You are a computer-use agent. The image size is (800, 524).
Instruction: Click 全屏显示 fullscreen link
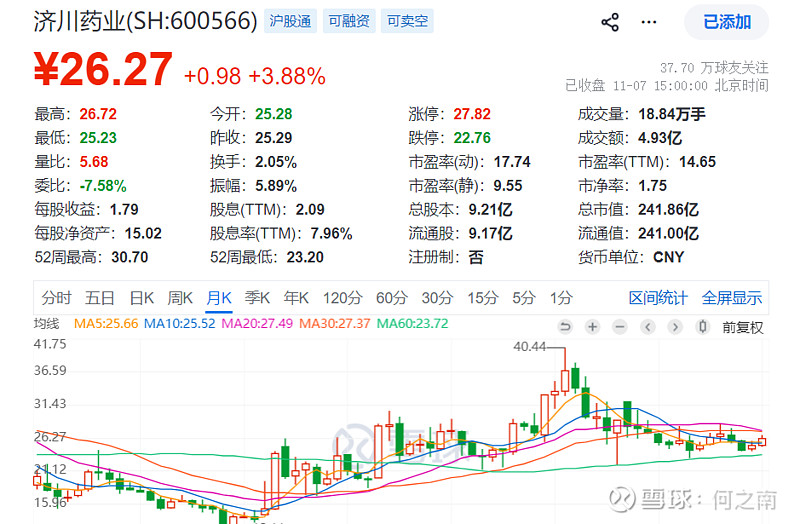732,297
